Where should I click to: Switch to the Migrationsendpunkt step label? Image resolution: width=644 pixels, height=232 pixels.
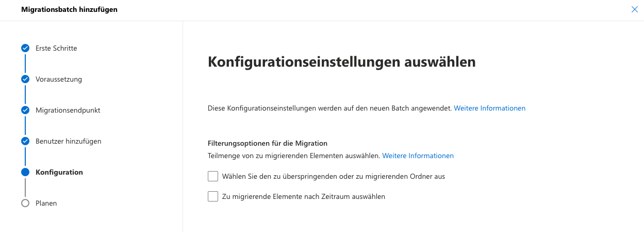click(x=68, y=110)
